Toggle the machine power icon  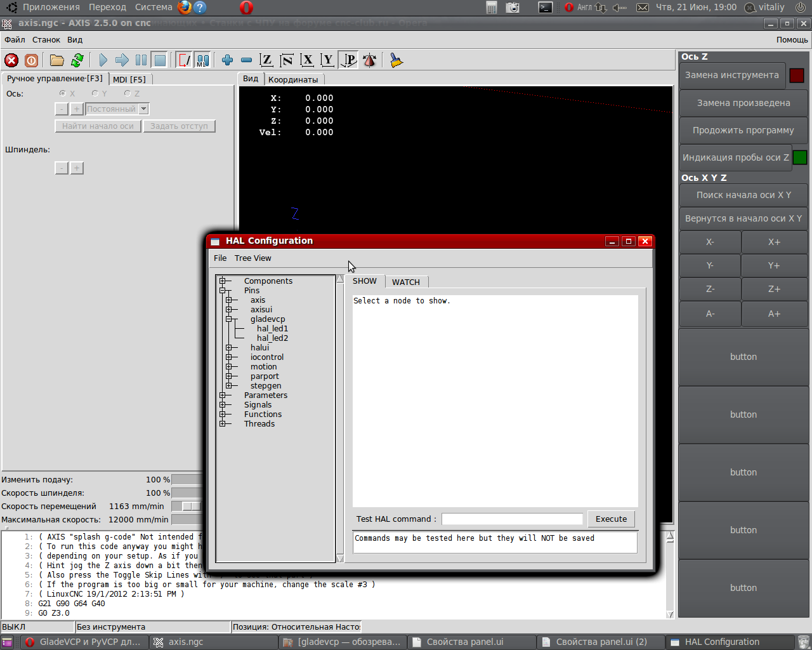pos(31,60)
